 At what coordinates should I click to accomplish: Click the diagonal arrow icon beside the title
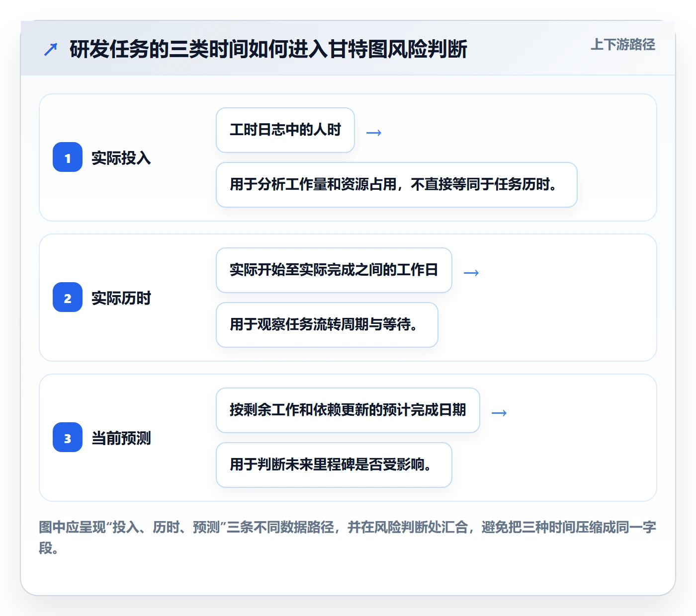coord(51,49)
